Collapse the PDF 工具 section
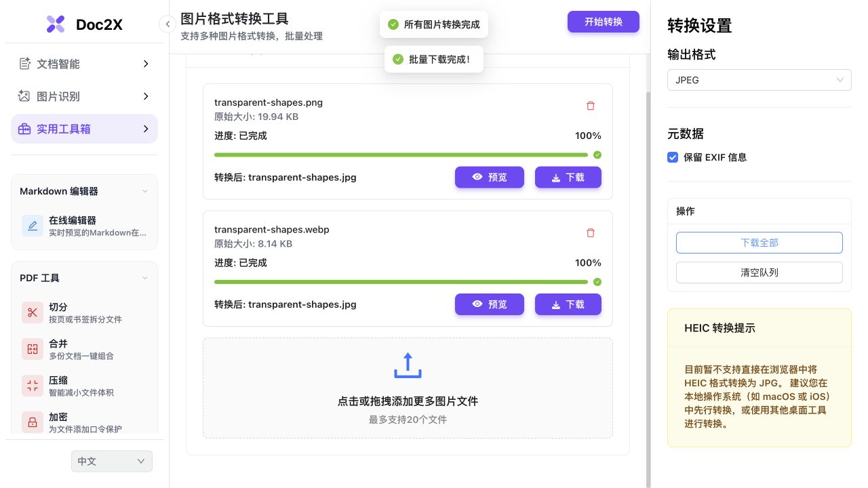The width and height of the screenshot is (868, 488). pyautogui.click(x=144, y=278)
